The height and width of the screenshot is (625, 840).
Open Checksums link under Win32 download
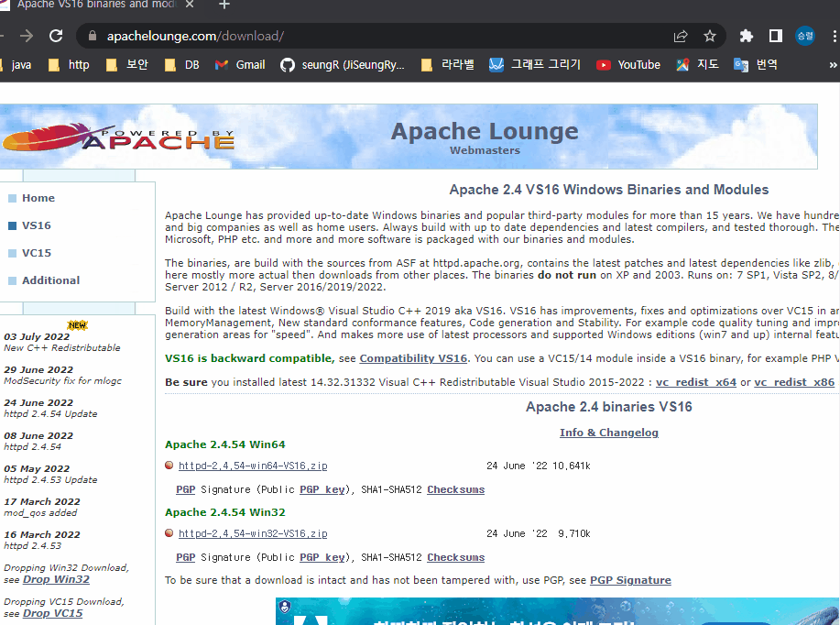pos(455,557)
